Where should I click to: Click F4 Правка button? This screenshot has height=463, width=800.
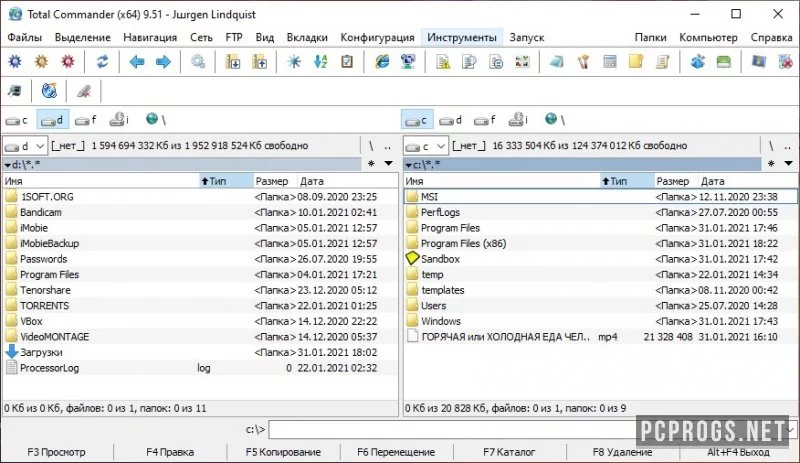pyautogui.click(x=170, y=452)
